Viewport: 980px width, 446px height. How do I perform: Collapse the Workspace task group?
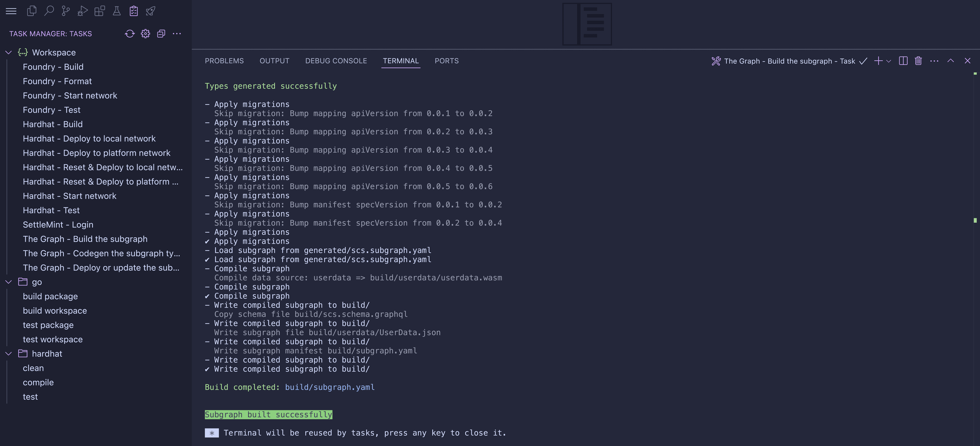8,53
